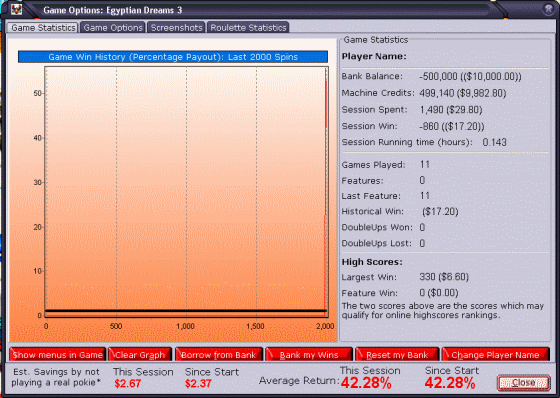
Task: Click the Player Name label
Action: pyautogui.click(x=374, y=56)
